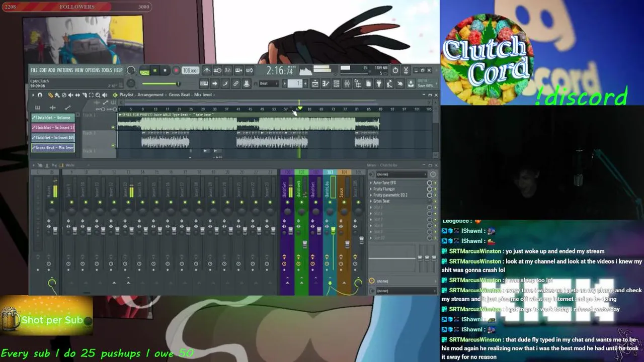Select the playlist slip tool
Viewport: 644px width, 362px height.
point(77,95)
